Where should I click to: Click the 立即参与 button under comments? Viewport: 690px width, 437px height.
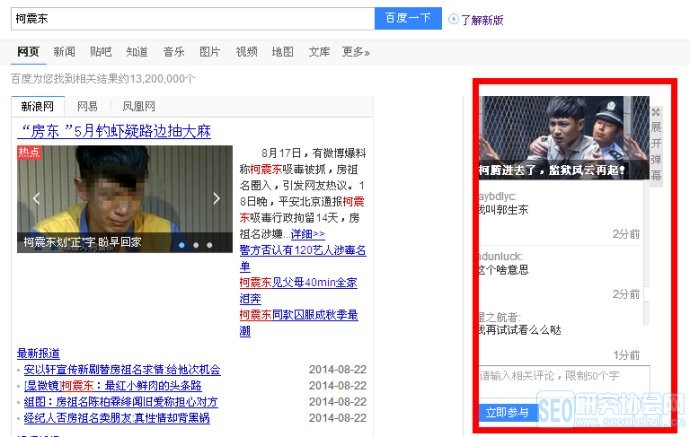pyautogui.click(x=507, y=412)
